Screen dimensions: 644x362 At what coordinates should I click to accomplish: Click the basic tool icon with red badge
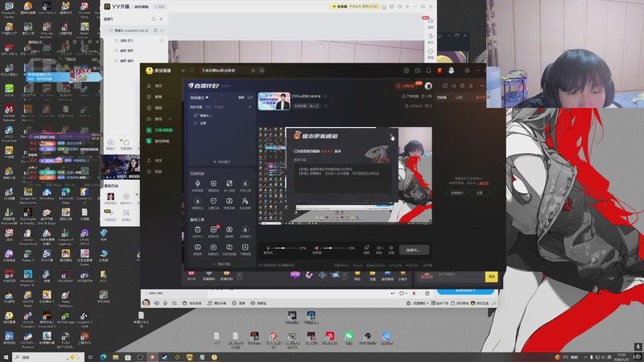213,231
